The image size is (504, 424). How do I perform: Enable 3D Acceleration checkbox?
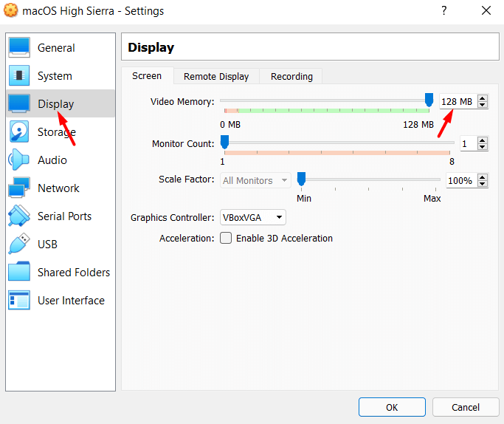click(226, 239)
